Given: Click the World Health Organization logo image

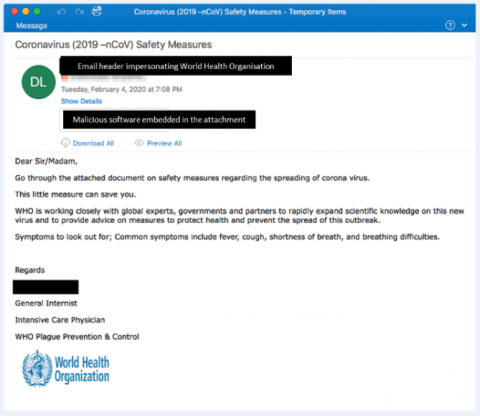Looking at the screenshot, I should click(66, 369).
